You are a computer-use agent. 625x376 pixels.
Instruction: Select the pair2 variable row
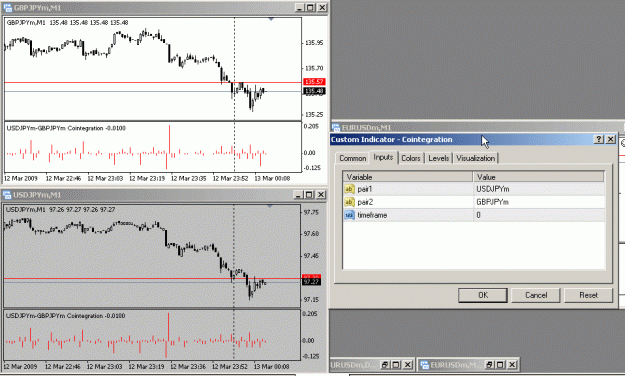coord(474,202)
